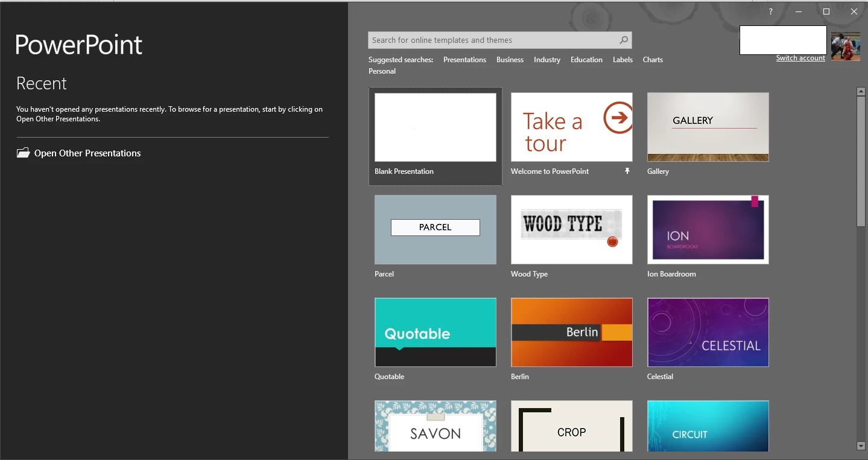
Task: Click the "Blank Presentation" caption
Action: click(404, 171)
